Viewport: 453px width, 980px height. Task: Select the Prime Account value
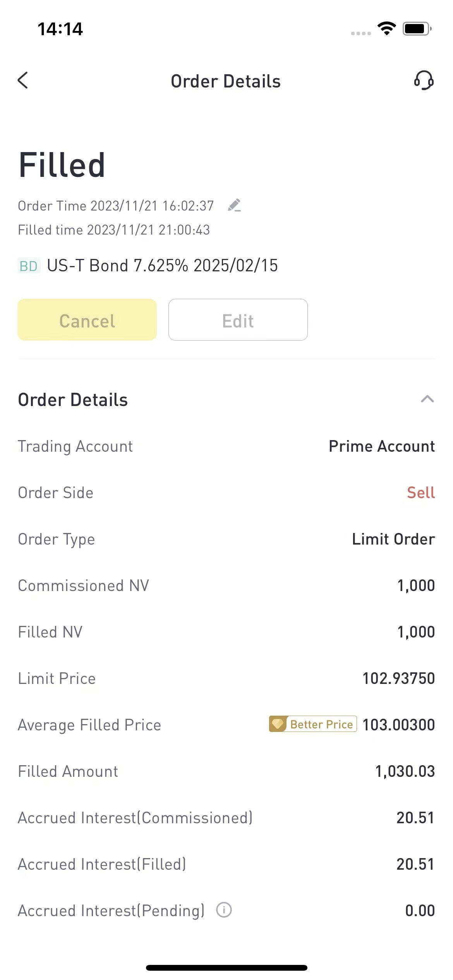(382, 446)
